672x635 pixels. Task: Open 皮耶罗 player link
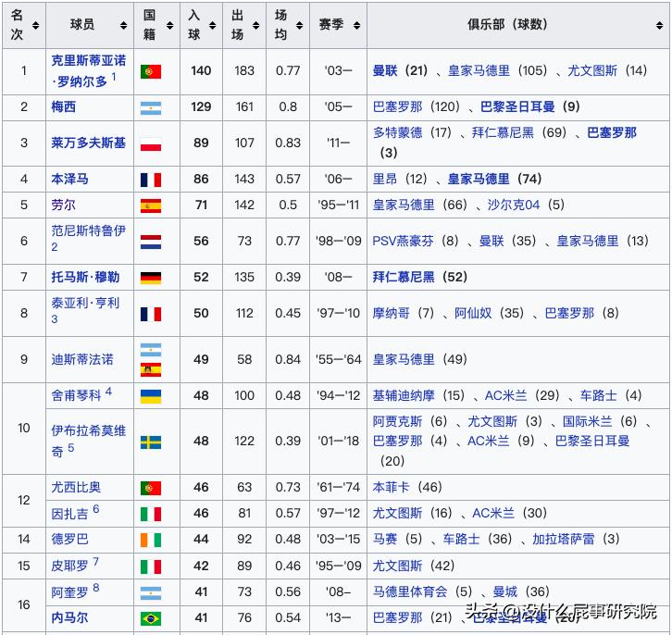coord(69,566)
